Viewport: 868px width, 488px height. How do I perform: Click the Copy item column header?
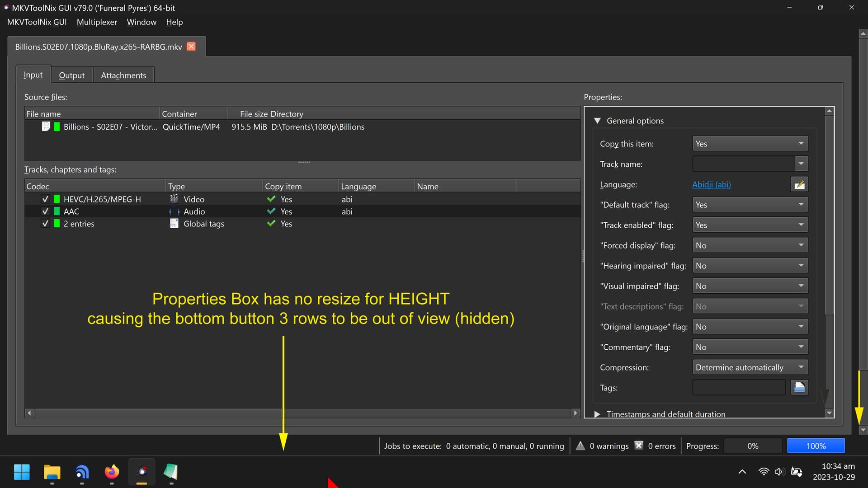click(x=300, y=186)
